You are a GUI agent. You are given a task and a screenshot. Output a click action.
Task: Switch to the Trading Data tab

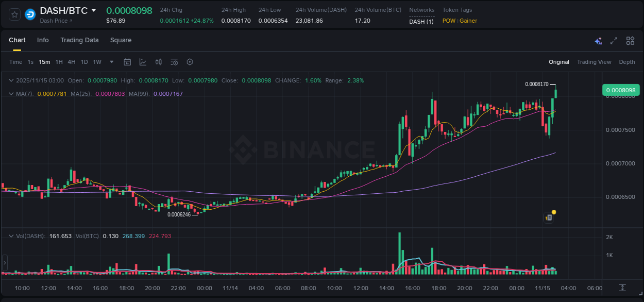coord(79,40)
